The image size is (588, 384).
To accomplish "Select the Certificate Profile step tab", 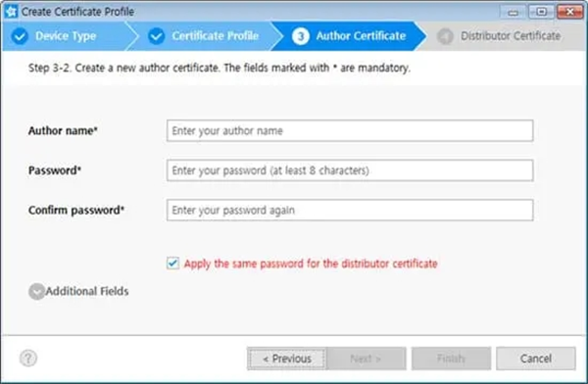I will 205,36.
